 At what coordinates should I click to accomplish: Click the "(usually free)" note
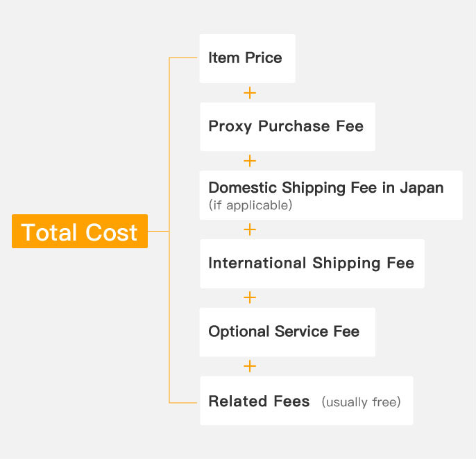[361, 402]
